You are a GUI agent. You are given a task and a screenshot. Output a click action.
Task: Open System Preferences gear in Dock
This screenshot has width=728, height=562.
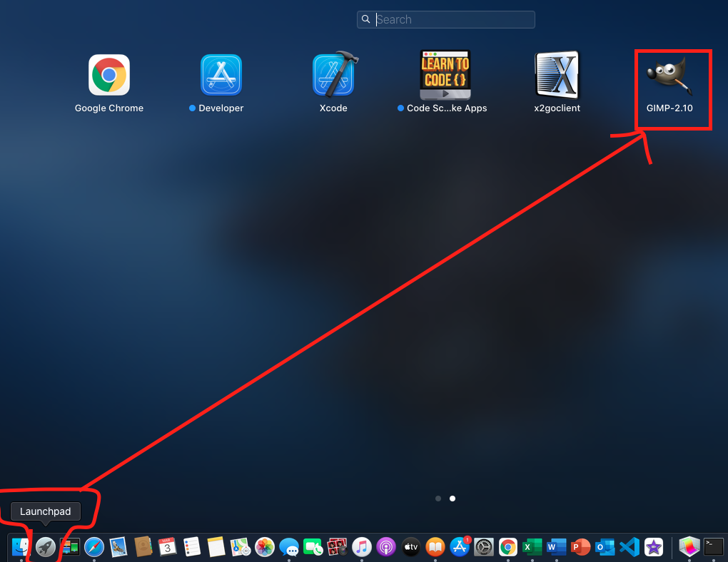[484, 547]
